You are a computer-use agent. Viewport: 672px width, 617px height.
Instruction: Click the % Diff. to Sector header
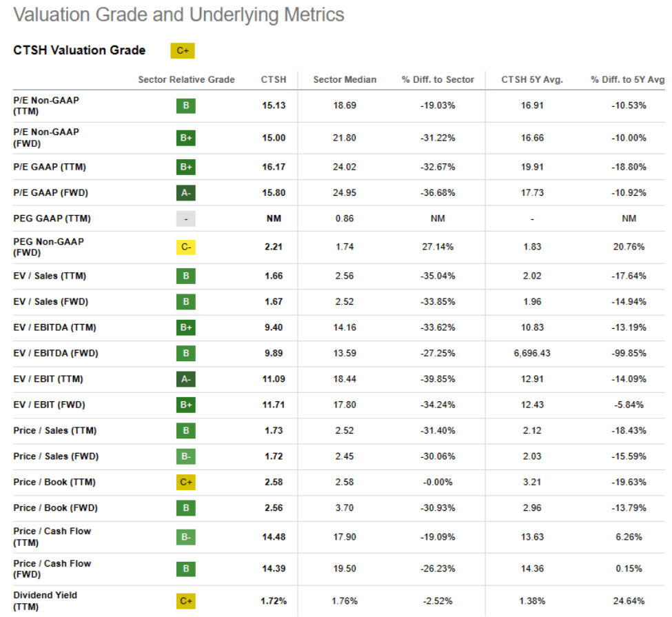click(x=438, y=80)
